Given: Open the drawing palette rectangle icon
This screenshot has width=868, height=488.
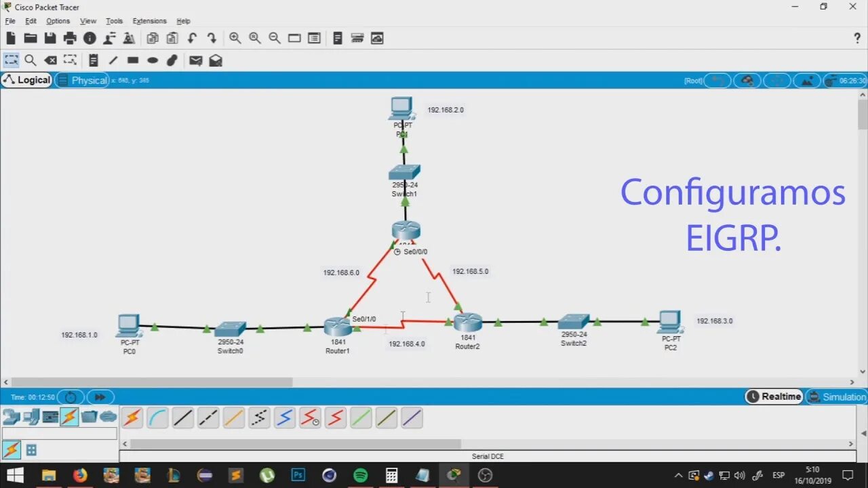Looking at the screenshot, I should point(294,38).
